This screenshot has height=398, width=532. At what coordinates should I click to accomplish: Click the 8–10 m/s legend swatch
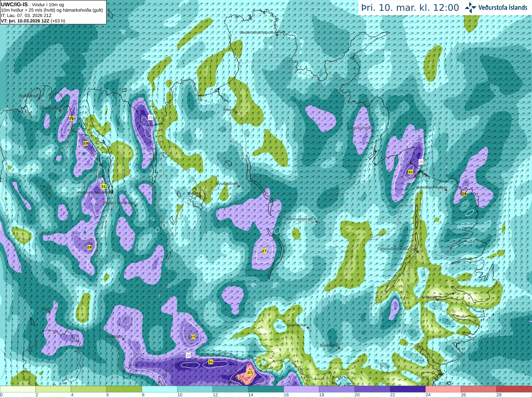click(160, 389)
